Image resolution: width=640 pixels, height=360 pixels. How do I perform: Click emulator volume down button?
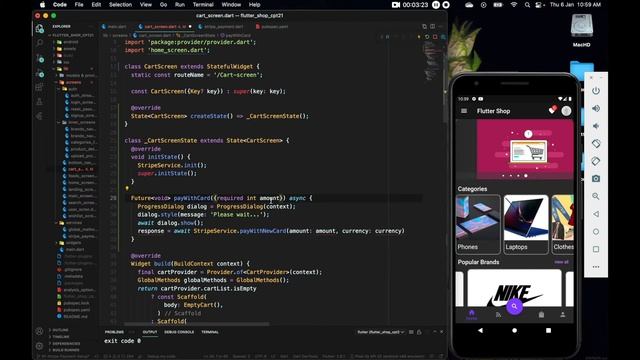click(596, 126)
